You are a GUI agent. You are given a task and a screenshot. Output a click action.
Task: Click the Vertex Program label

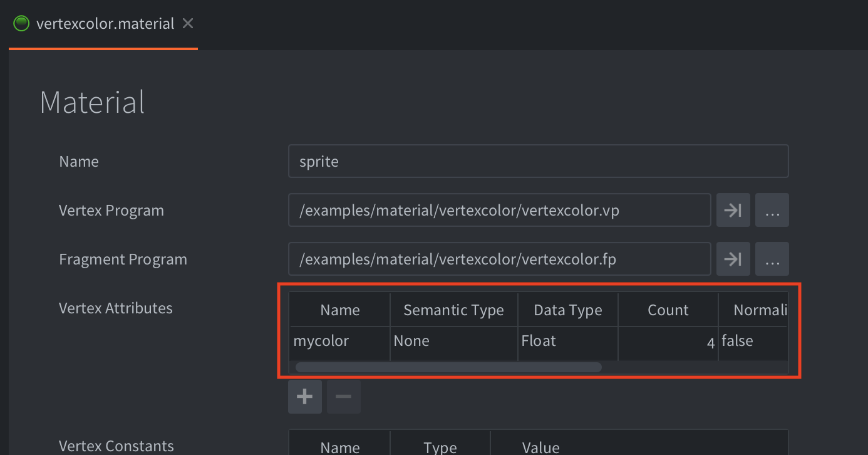[x=111, y=211]
